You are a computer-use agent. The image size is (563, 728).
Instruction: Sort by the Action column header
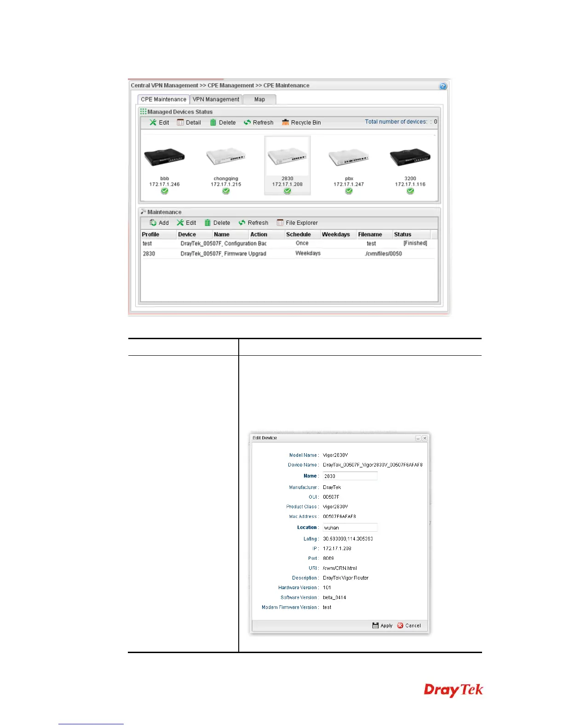pyautogui.click(x=267, y=234)
